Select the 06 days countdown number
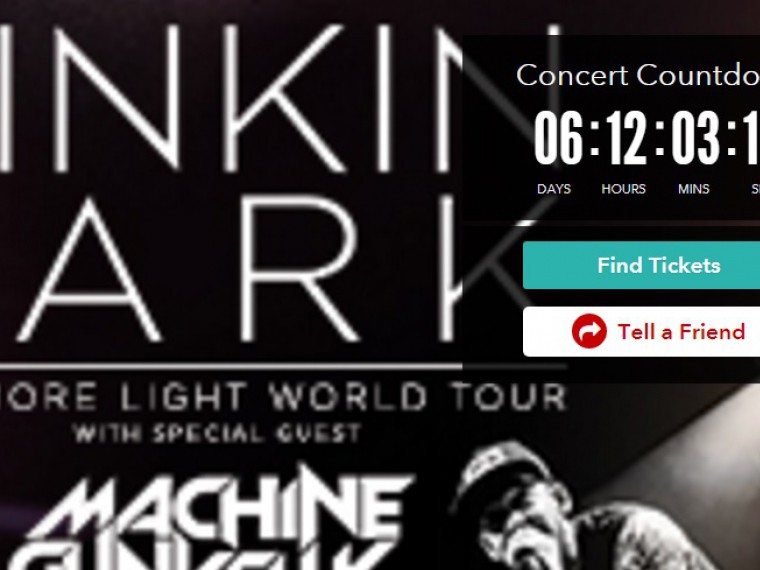 click(558, 138)
